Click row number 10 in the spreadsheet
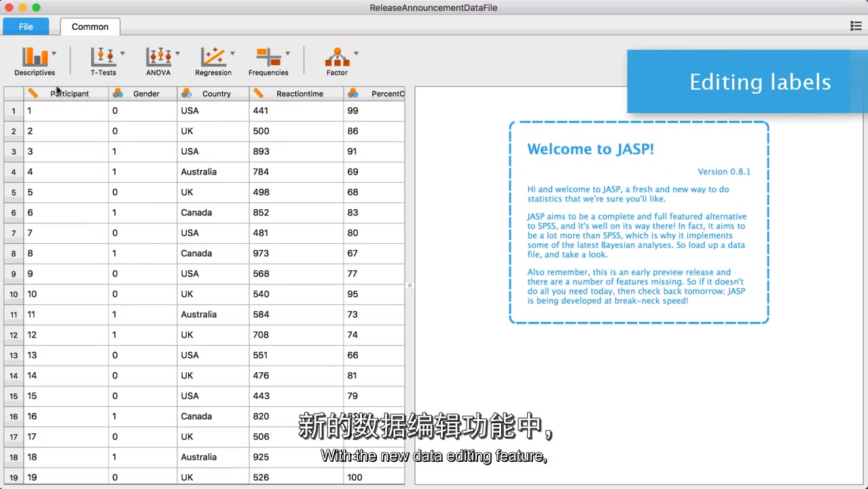This screenshot has height=489, width=868. click(x=13, y=293)
